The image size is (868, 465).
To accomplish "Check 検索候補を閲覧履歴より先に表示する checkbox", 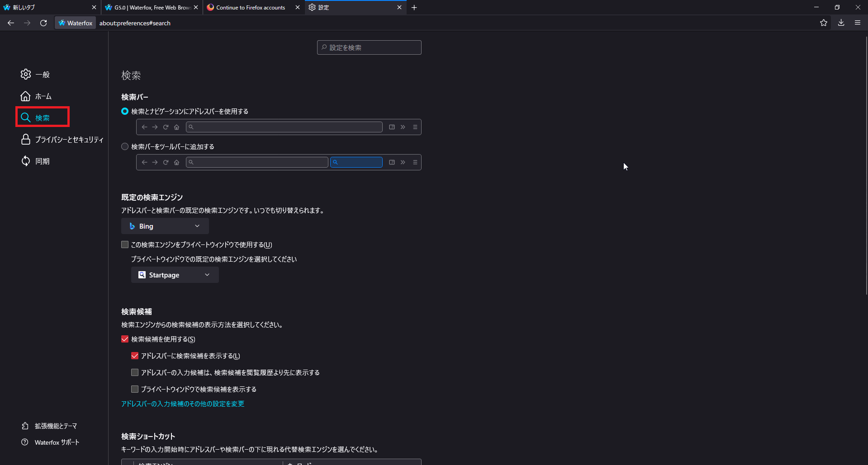I will [135, 372].
